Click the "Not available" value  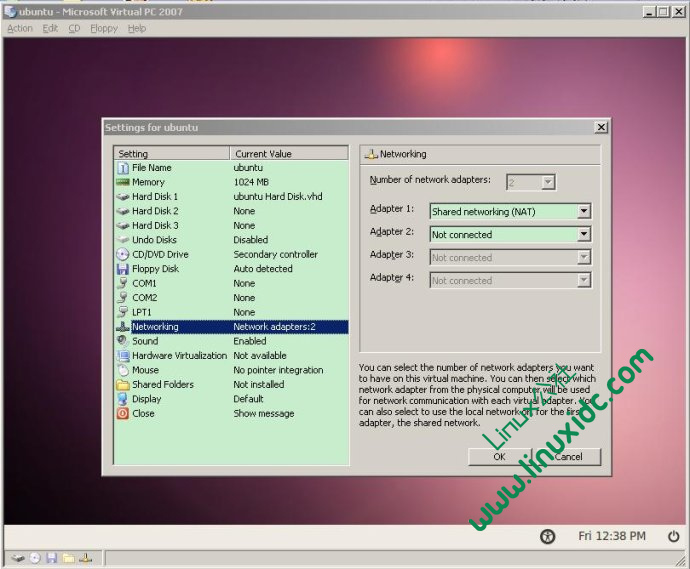click(260, 356)
